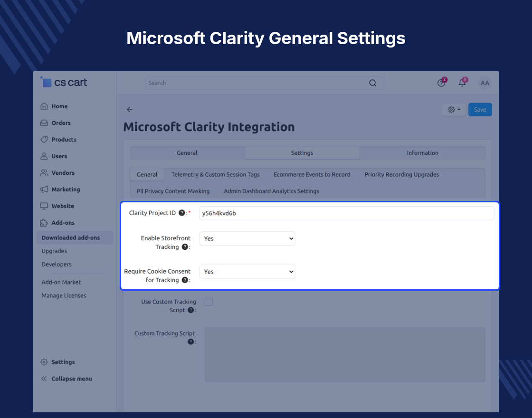This screenshot has height=418, width=532.
Task: Switch to the Information tab
Action: [x=422, y=153]
